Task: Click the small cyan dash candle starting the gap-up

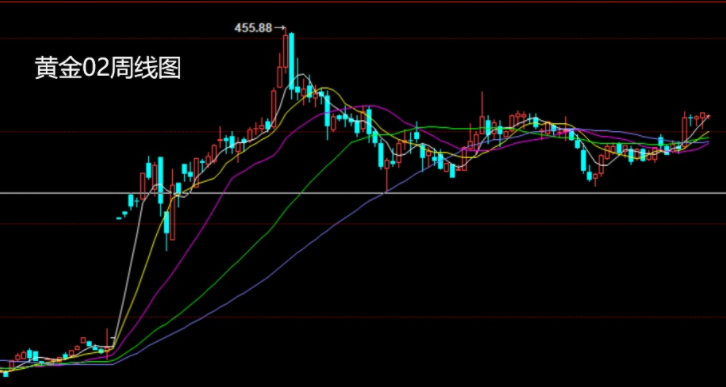Action: click(x=119, y=218)
